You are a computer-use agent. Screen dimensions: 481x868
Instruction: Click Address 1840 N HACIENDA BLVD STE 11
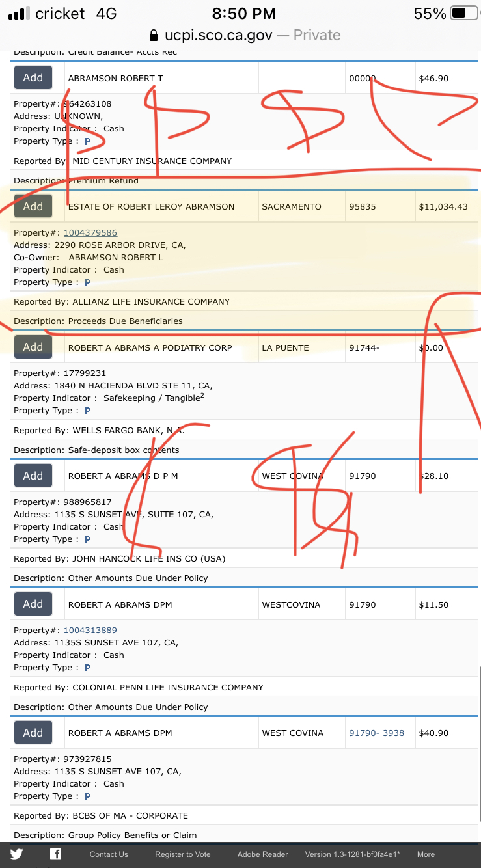(113, 385)
